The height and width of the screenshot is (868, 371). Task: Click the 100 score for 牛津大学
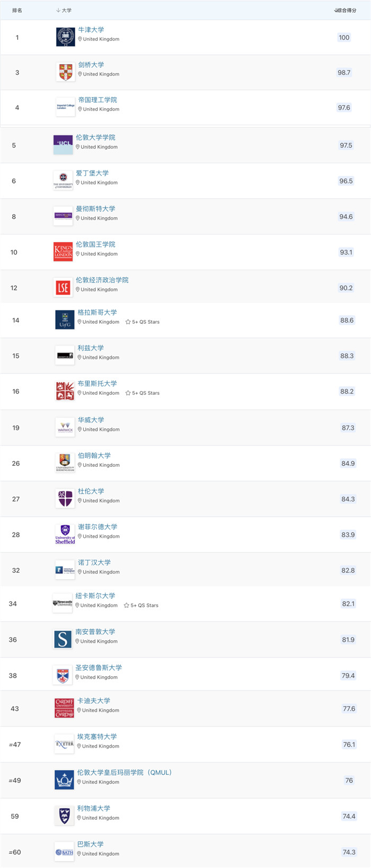point(344,37)
